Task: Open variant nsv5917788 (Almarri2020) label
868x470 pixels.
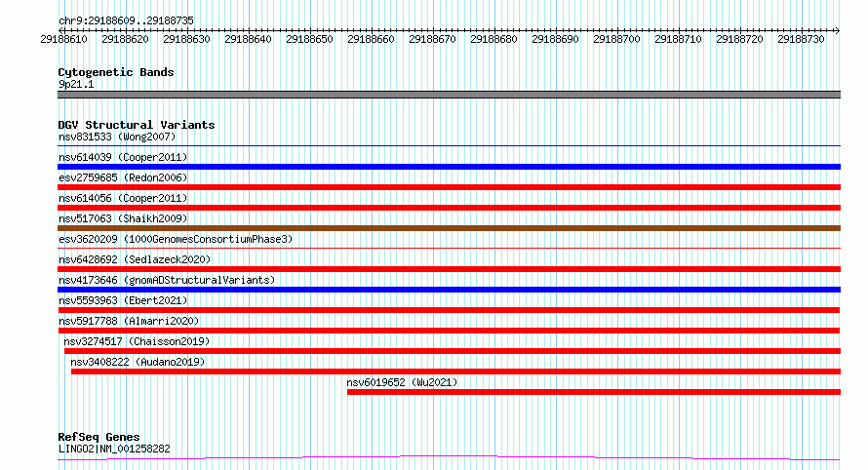Action: [x=129, y=321]
